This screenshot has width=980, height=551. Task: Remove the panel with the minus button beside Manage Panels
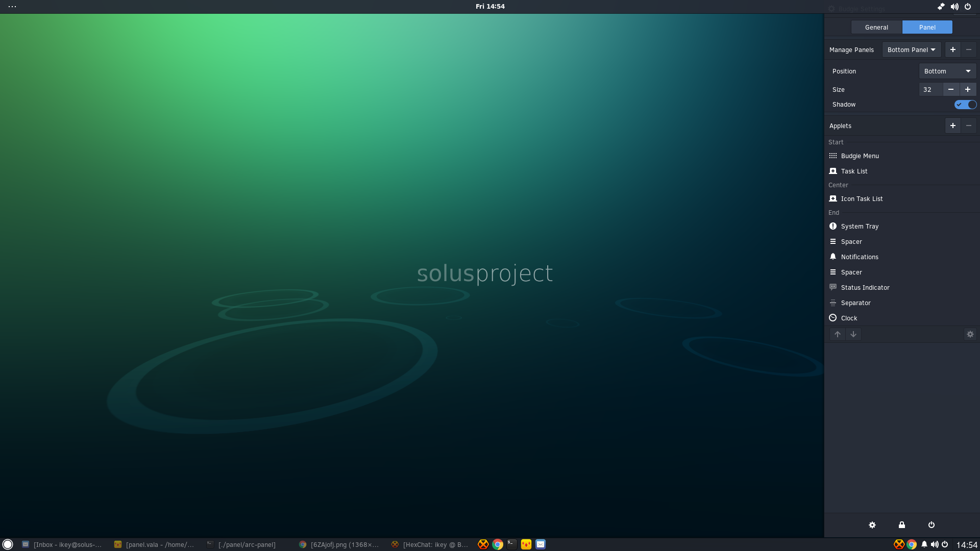click(x=968, y=49)
